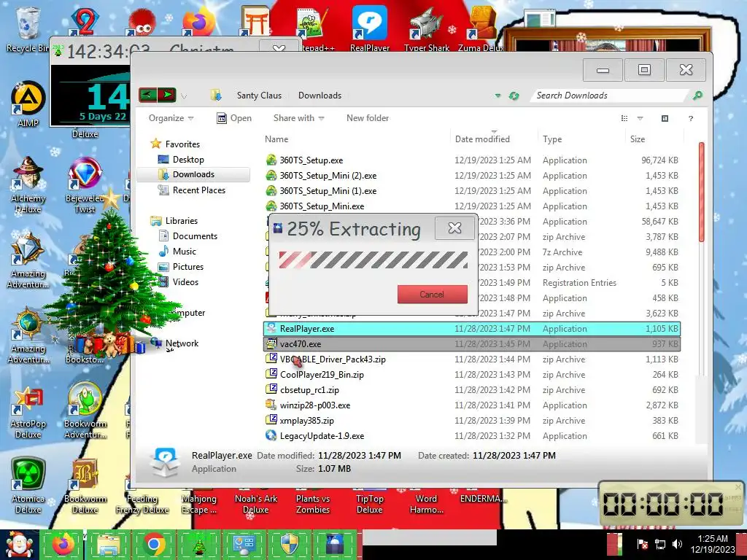This screenshot has height=560, width=747.
Task: Cancel the extraction in progress
Action: (432, 295)
